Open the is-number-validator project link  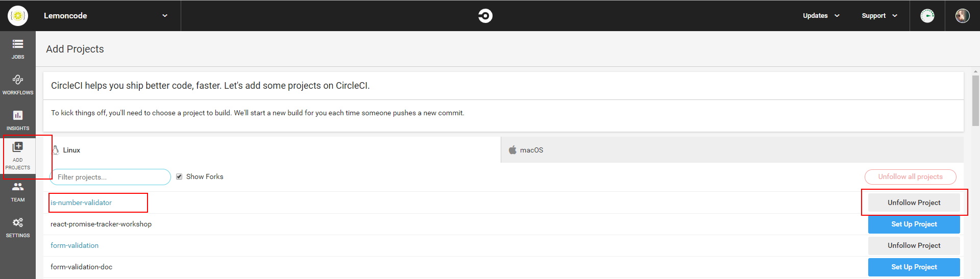pos(81,202)
